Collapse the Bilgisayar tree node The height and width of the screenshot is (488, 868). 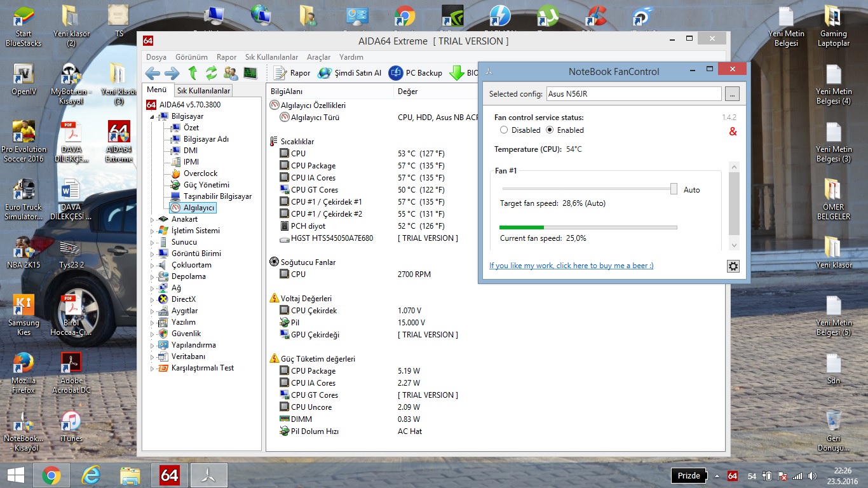click(152, 117)
